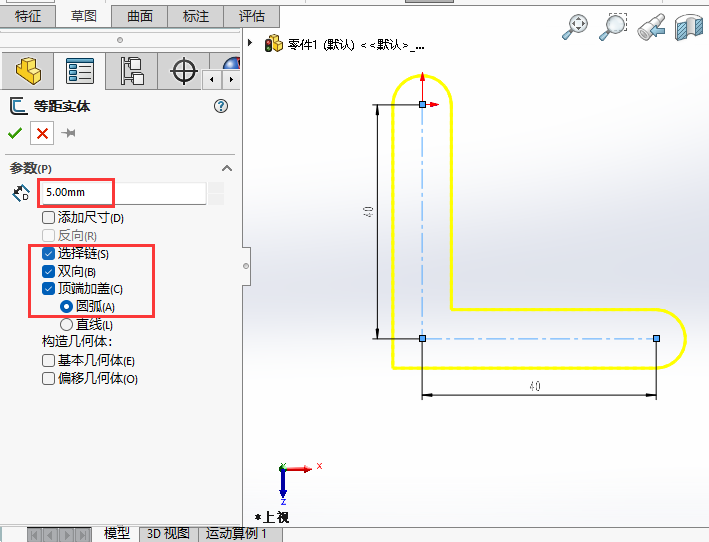Click the 5.00mm offset distance field

pyautogui.click(x=124, y=193)
